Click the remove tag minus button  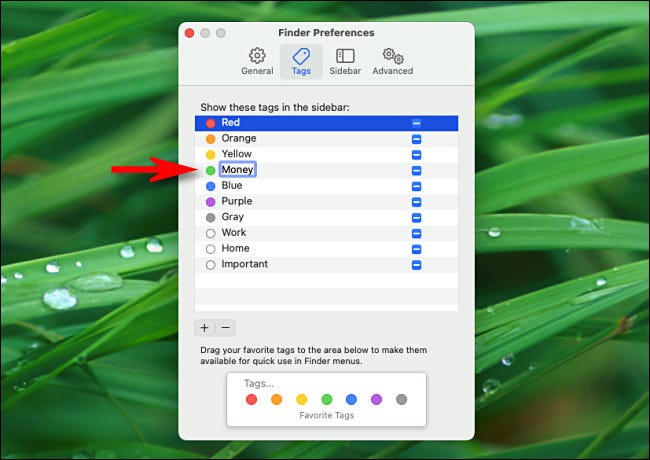[x=226, y=327]
